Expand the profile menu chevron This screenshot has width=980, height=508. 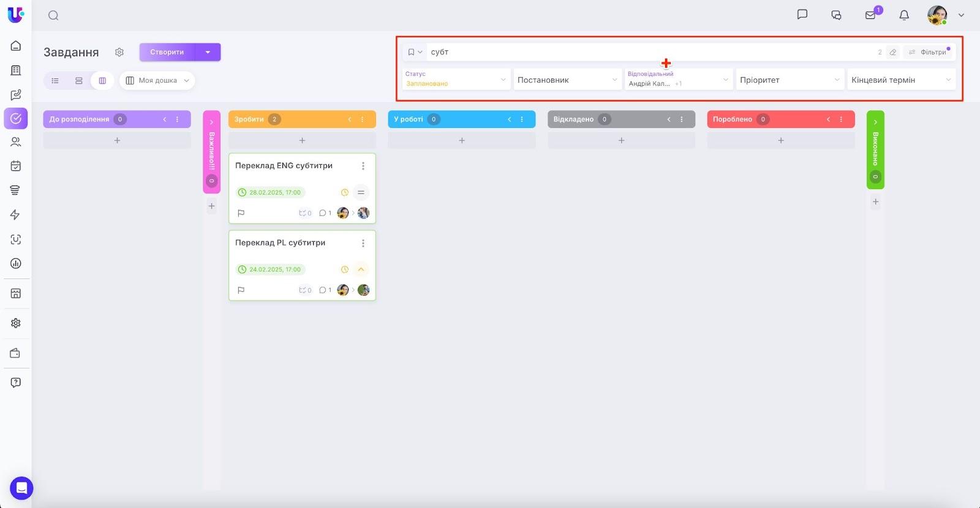tap(961, 15)
